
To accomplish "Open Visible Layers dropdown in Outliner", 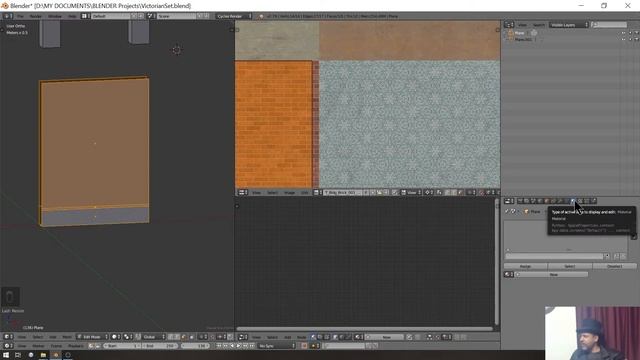I will coord(569,24).
